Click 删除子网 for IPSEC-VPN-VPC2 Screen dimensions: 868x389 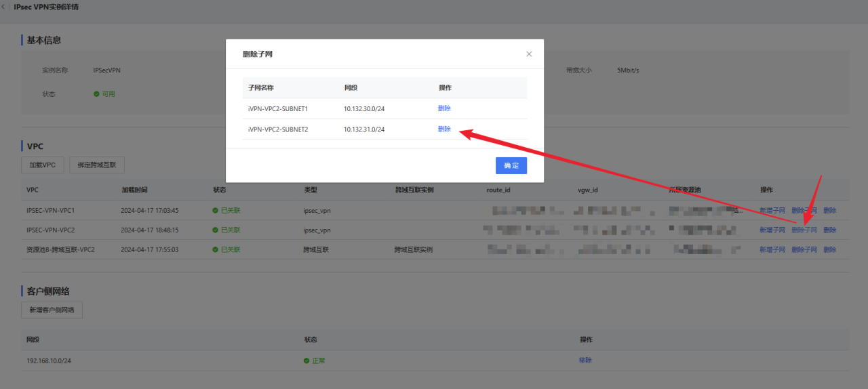(x=804, y=230)
